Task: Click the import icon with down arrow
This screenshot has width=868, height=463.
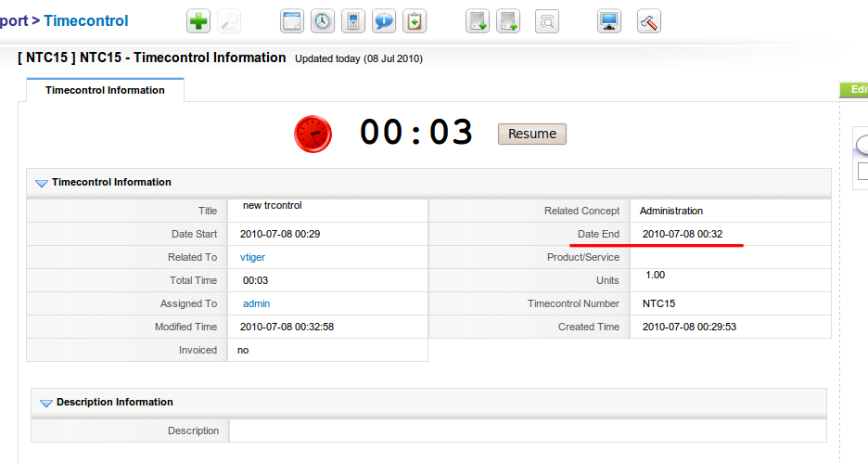Action: click(477, 21)
